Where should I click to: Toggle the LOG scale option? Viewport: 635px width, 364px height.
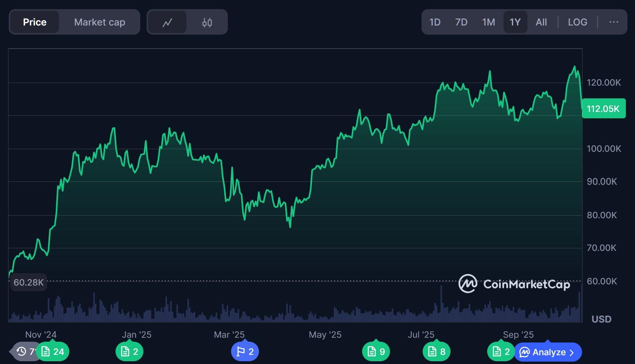[x=577, y=22]
